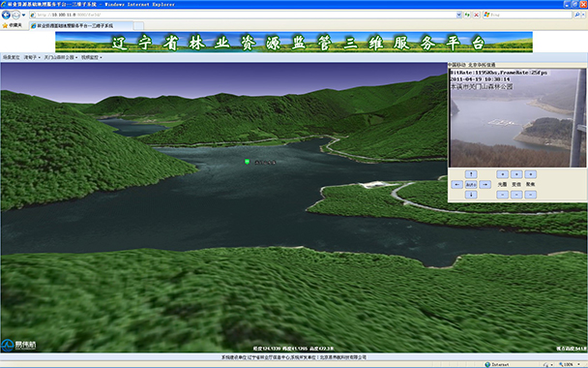Pan camera left with the left arrow
Screen dimensions: 588x368
click(x=456, y=184)
